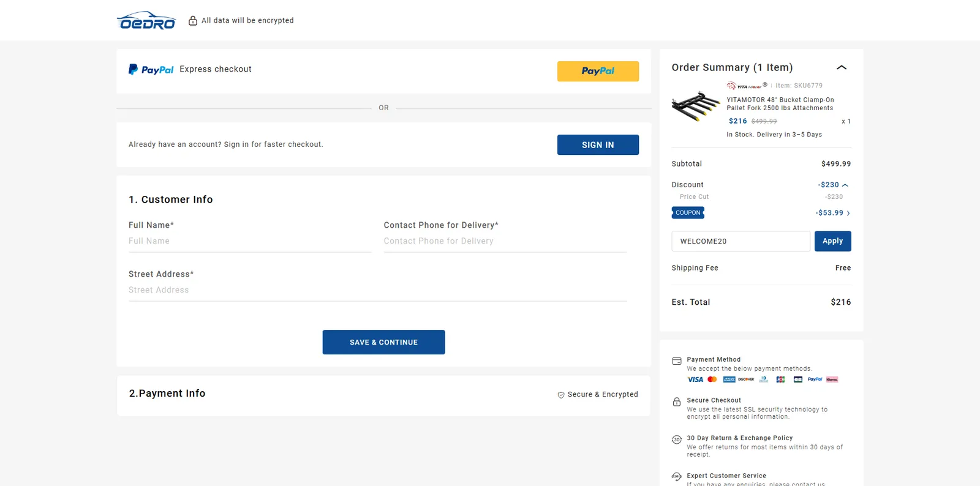Click the small PayPal payment method logo
Image resolution: width=980 pixels, height=486 pixels.
pyautogui.click(x=815, y=379)
